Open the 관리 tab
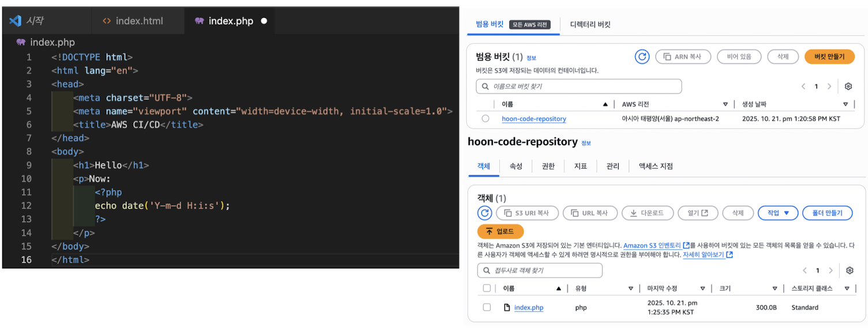This screenshot has height=329, width=868. tap(613, 166)
